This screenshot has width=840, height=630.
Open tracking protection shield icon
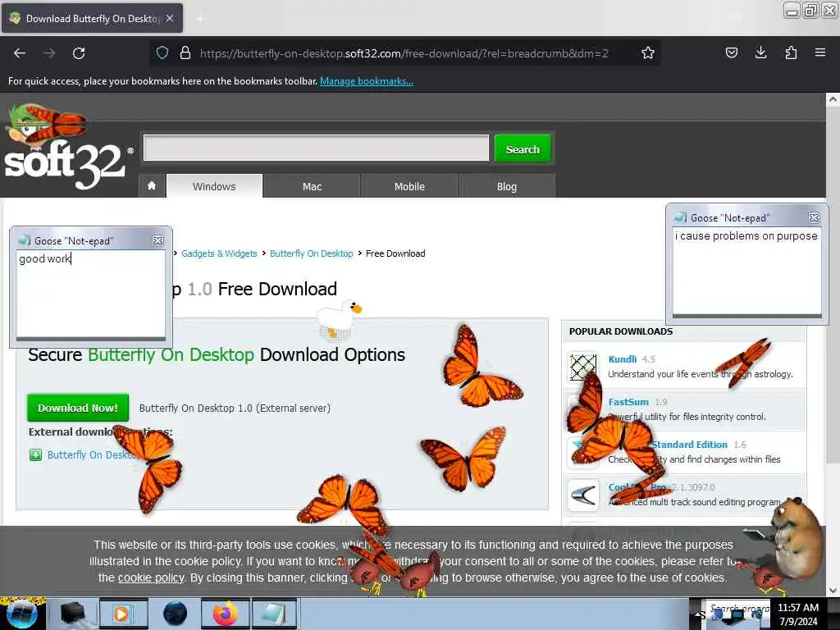[x=162, y=52]
